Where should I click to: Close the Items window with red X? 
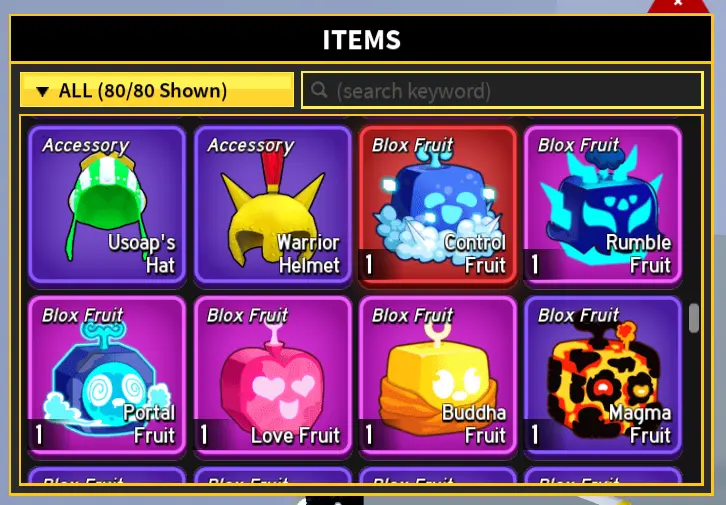pos(678,5)
